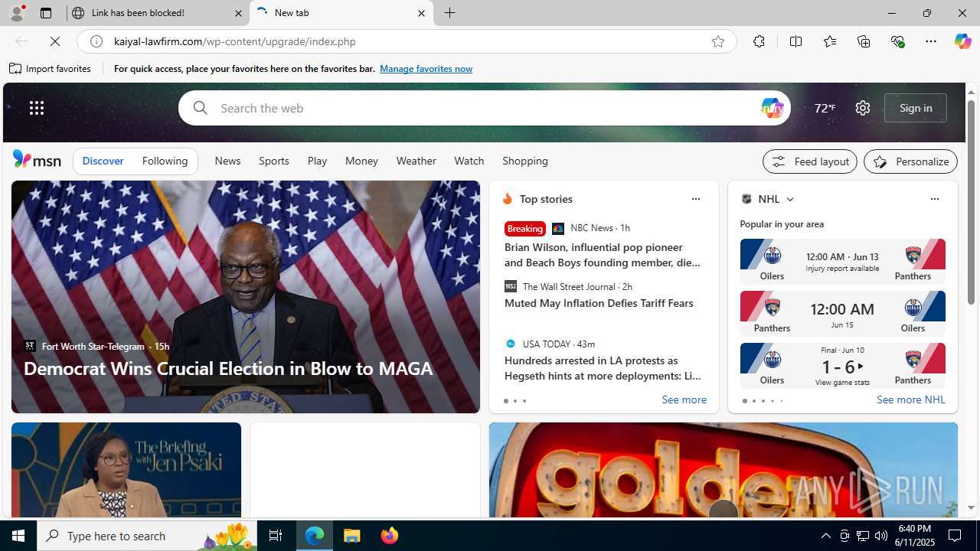980x551 pixels.
Task: Open volume control in system tray
Action: pos(881,536)
